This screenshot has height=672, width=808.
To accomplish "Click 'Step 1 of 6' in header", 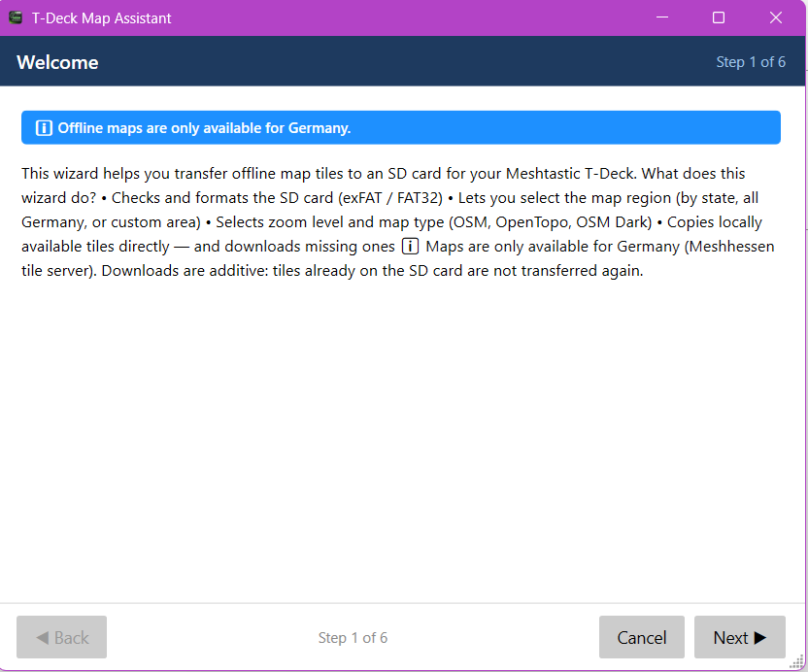I will tap(751, 62).
